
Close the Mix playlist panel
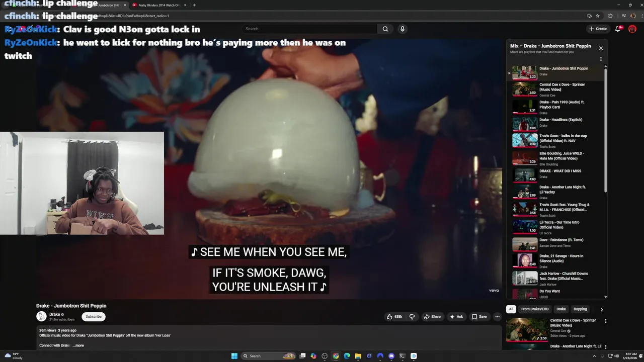(601, 48)
